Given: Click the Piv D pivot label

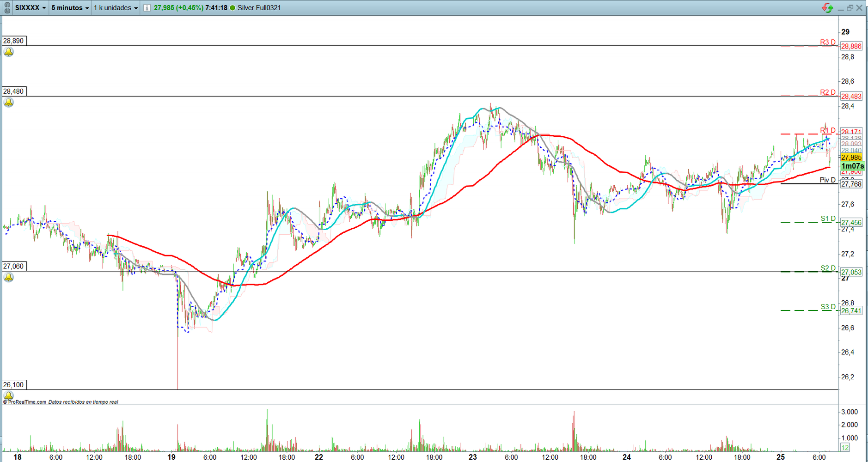Looking at the screenshot, I should click(x=828, y=180).
